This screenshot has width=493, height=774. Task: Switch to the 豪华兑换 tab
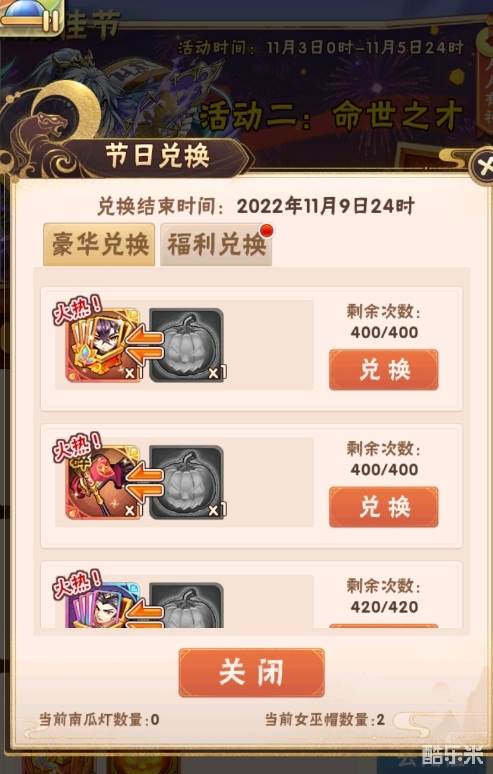pyautogui.click(x=99, y=244)
